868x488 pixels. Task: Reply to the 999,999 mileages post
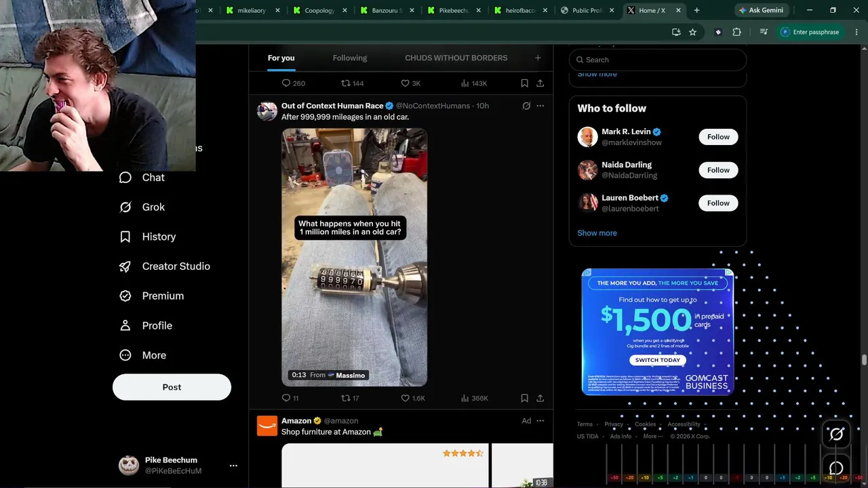pos(290,398)
